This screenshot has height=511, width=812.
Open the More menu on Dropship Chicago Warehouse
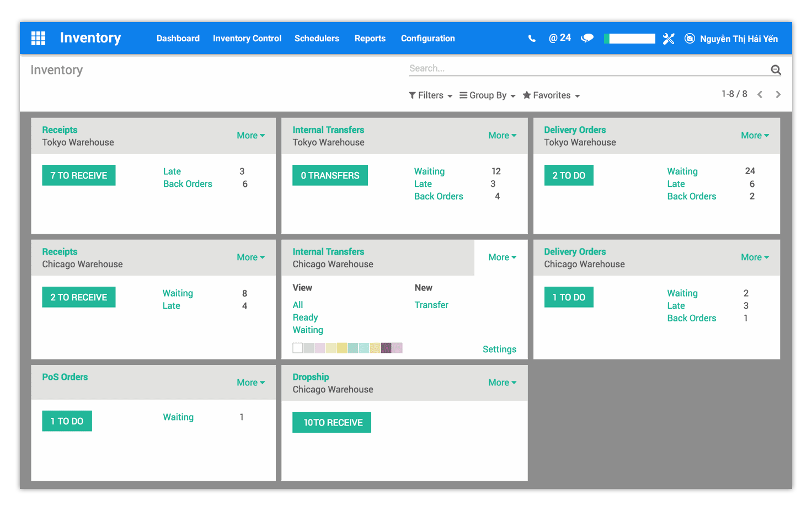pyautogui.click(x=501, y=382)
